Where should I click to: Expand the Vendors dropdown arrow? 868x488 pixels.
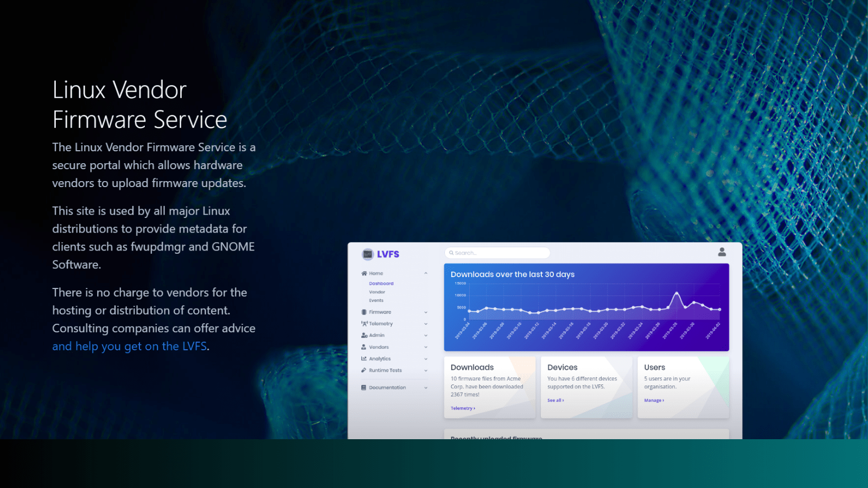[426, 347]
